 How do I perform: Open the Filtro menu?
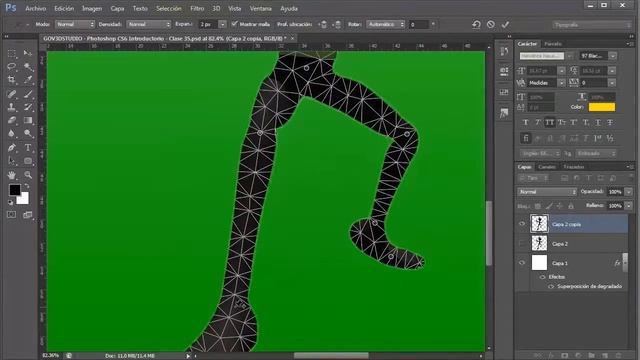click(197, 8)
